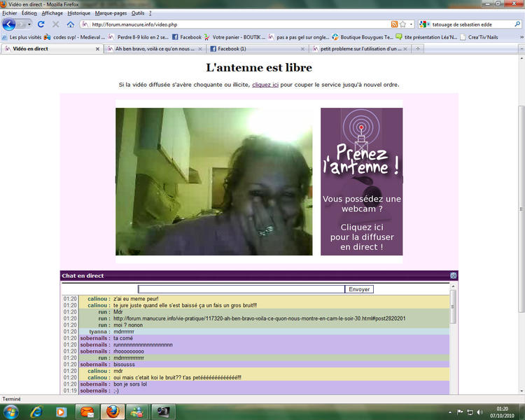Open Windows Media Player from taskbar
The image size is (525, 420).
coord(59,412)
